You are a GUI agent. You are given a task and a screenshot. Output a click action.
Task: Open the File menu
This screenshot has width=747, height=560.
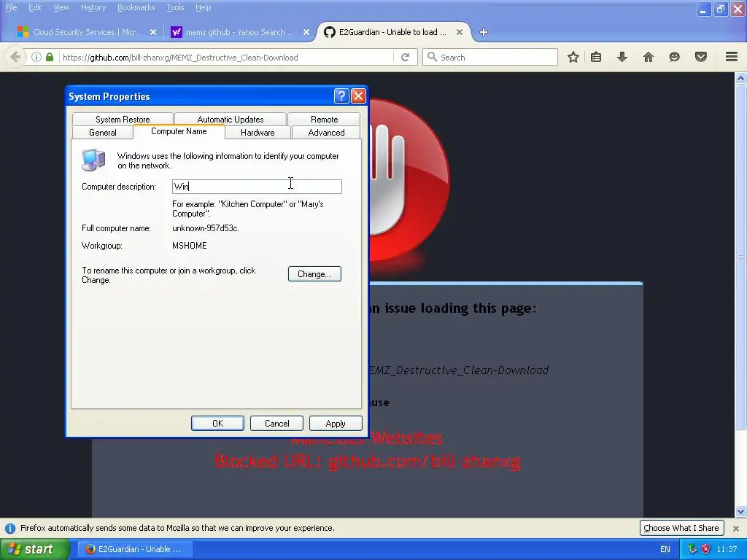point(11,7)
